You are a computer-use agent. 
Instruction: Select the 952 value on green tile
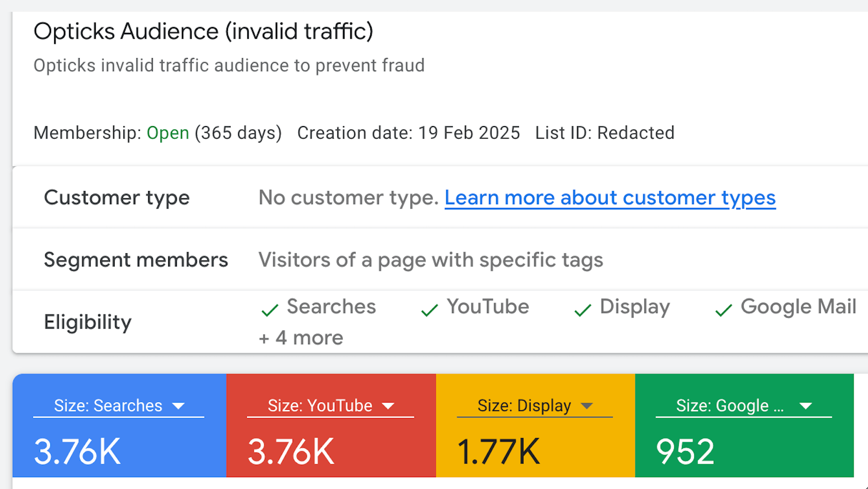(x=685, y=451)
